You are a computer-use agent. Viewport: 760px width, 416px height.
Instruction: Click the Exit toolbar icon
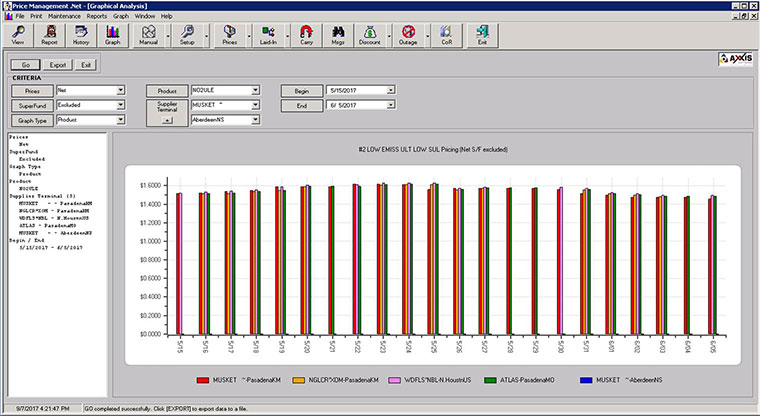click(482, 35)
